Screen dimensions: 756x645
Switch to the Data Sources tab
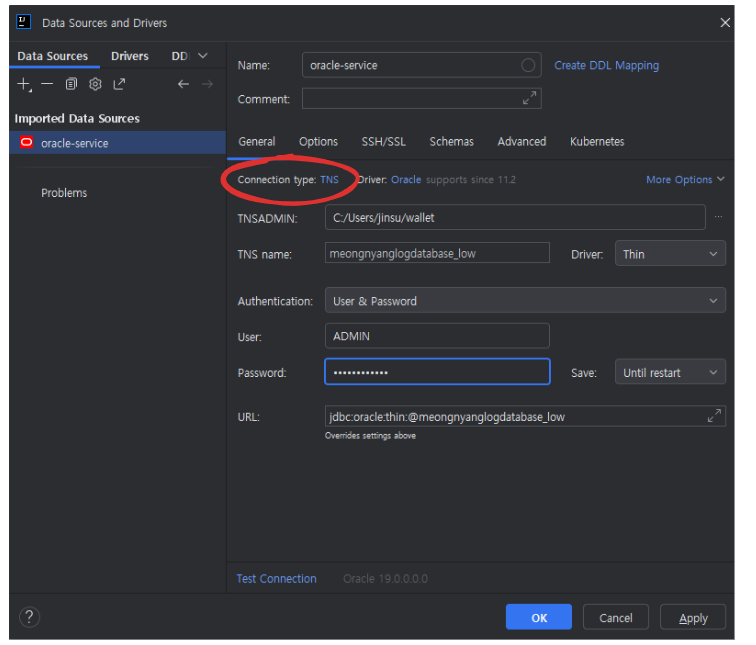point(53,56)
